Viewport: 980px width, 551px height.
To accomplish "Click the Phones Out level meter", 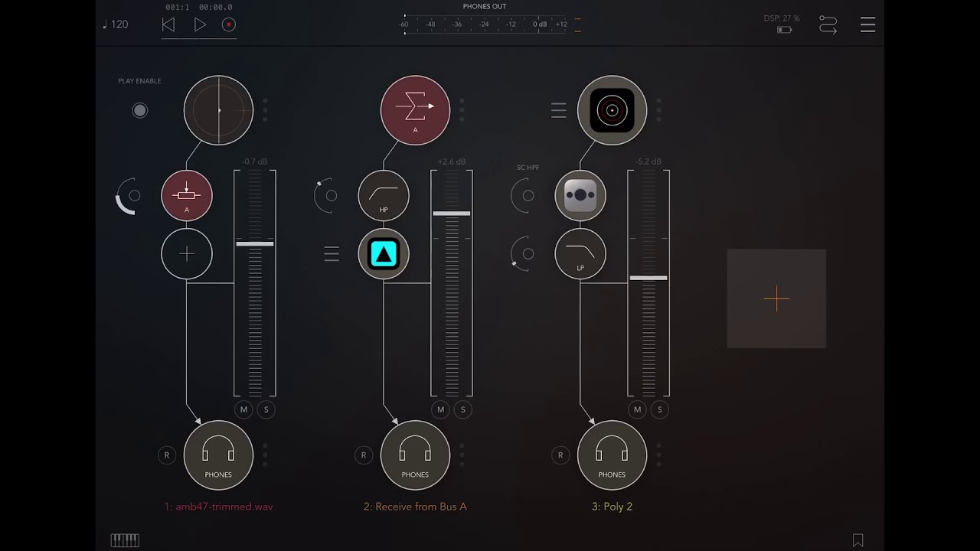I will pyautogui.click(x=485, y=24).
